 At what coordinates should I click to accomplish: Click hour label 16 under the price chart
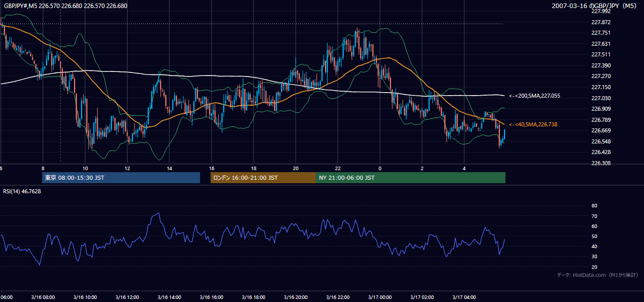click(212, 169)
